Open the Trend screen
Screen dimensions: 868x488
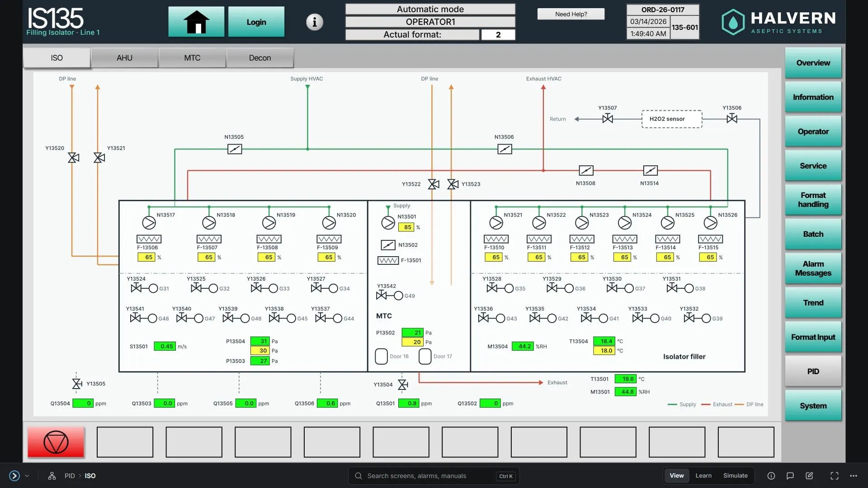pyautogui.click(x=813, y=303)
